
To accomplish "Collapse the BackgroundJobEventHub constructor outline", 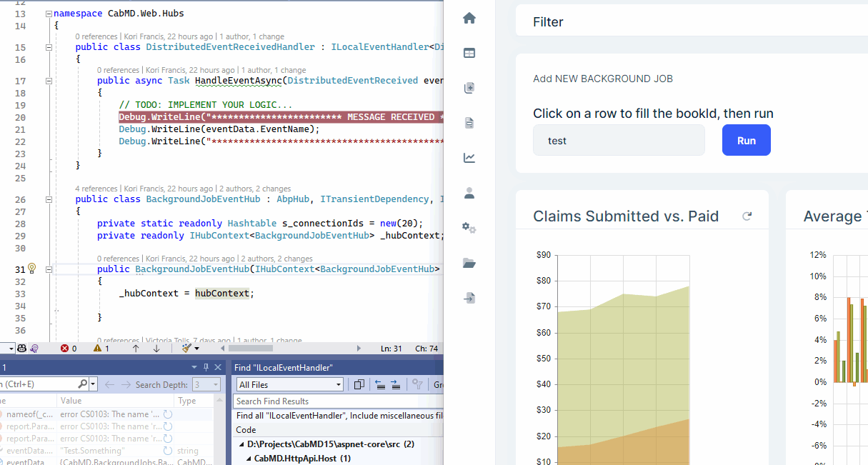I will (49, 269).
